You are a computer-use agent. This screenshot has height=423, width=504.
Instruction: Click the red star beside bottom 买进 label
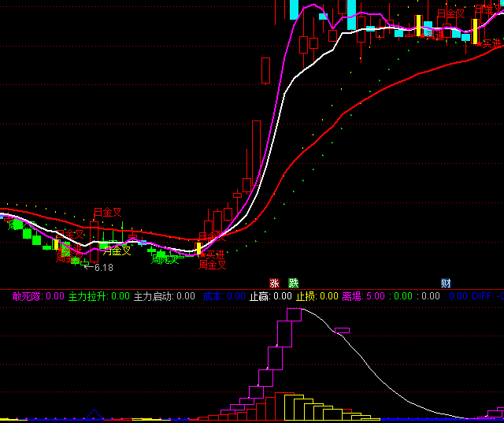point(202,255)
